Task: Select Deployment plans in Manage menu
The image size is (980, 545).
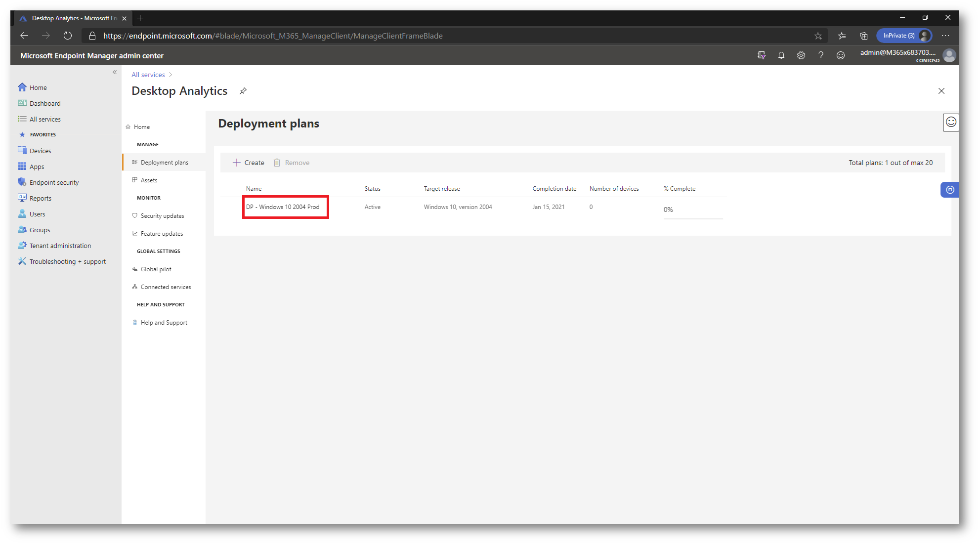Action: click(x=164, y=163)
